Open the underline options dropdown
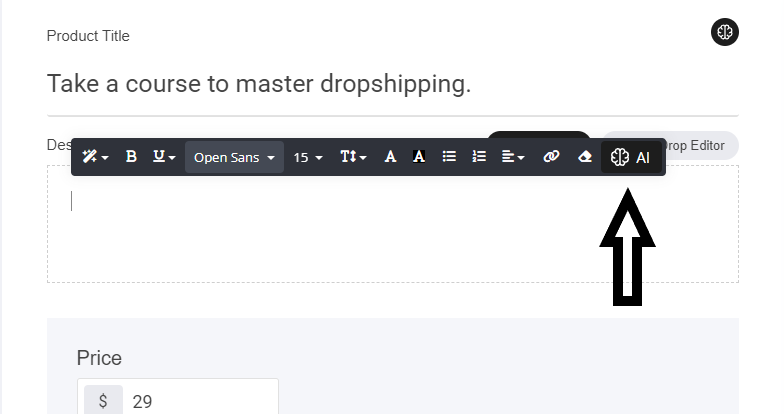The width and height of the screenshot is (784, 414). tap(163, 157)
